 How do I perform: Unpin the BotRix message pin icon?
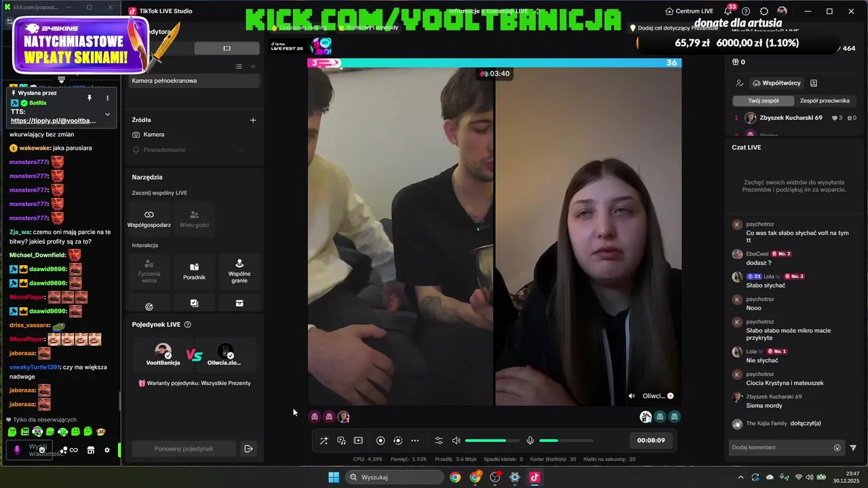(x=89, y=98)
